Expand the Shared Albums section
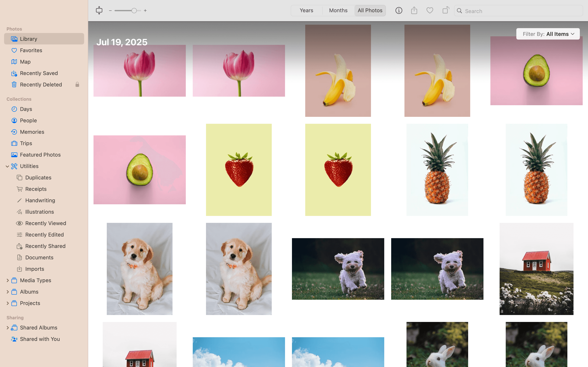Screen dimensions: 588x367 pos(7,328)
